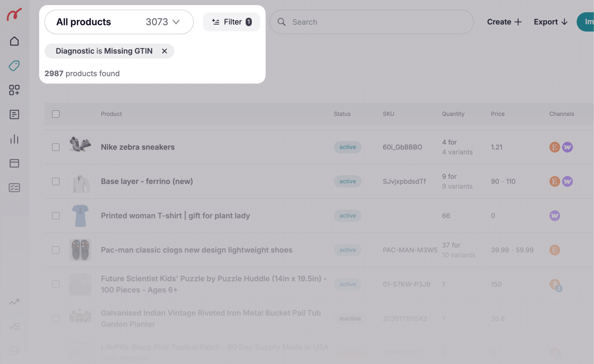This screenshot has height=364, width=594.
Task: Open the trending arrow sidebar icon
Action: pos(14,302)
